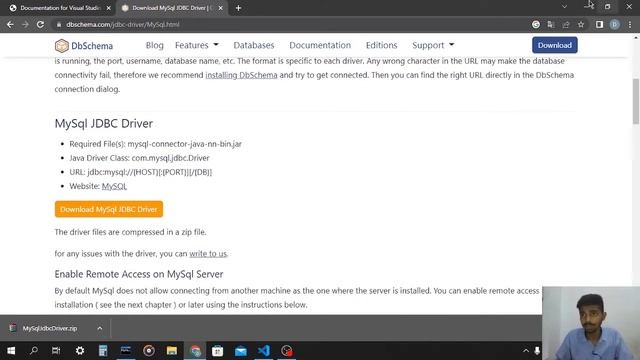The width and height of the screenshot is (640, 360).
Task: Click the MySql JDBC Driver heading
Action: pos(104,123)
